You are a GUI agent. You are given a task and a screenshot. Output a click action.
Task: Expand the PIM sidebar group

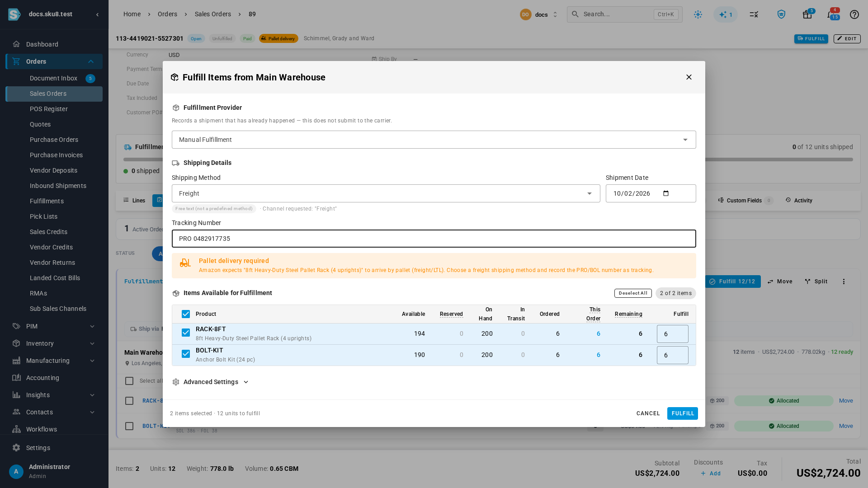click(92, 326)
